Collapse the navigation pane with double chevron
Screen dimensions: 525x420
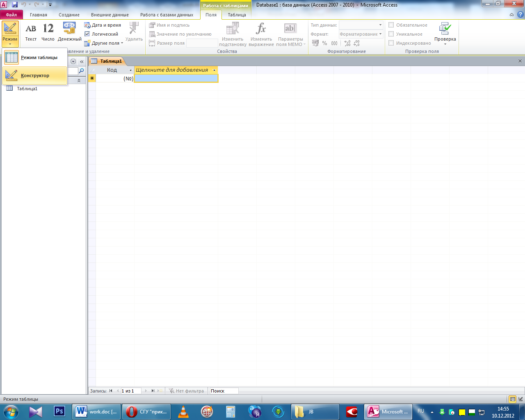coord(82,62)
